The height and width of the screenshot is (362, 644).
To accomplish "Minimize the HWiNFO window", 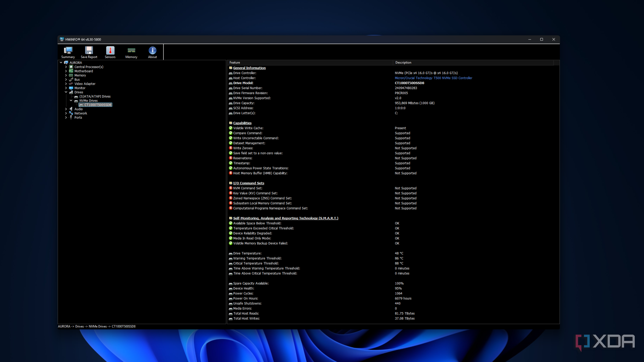I will (529, 39).
